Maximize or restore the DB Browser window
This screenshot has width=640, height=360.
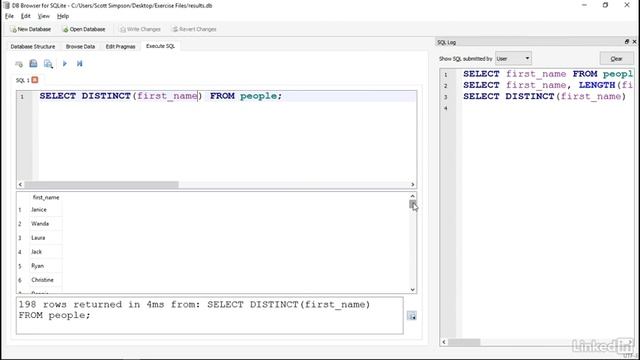pos(605,5)
